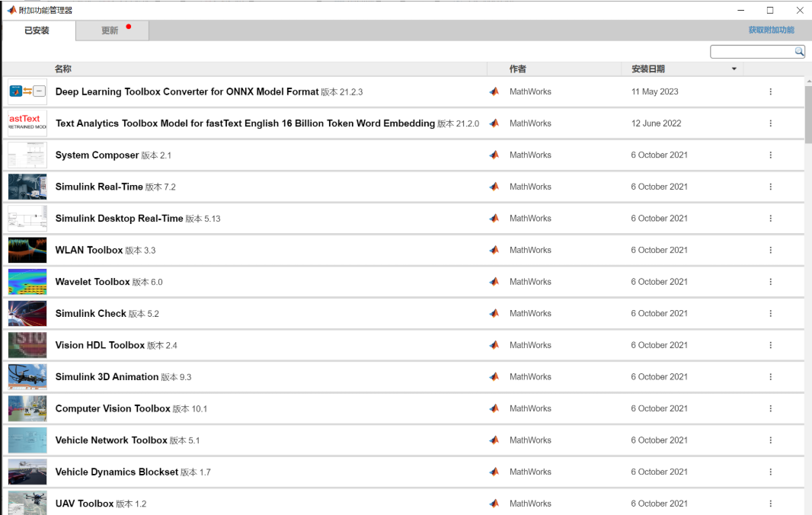Switch to the 已安装 tab
Image resolution: width=812 pixels, height=515 pixels.
pos(38,30)
